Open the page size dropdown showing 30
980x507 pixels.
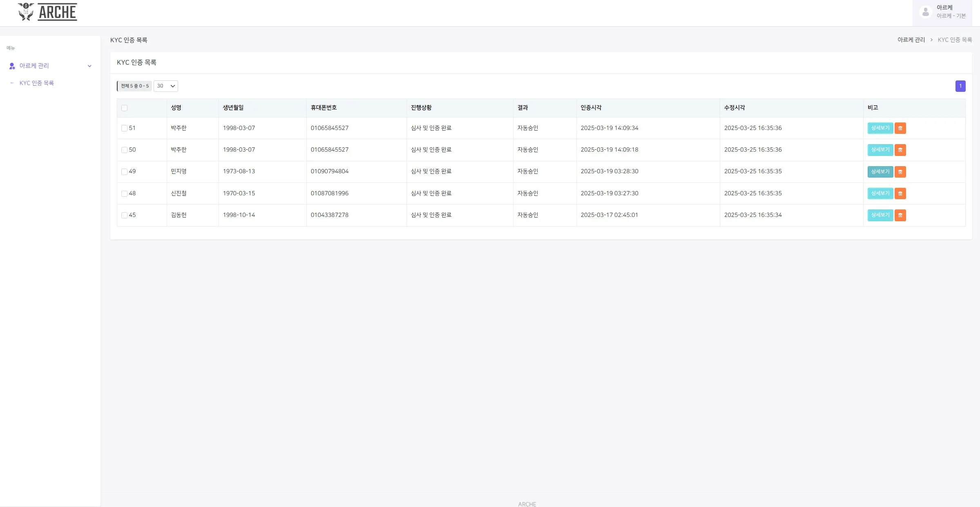(x=165, y=86)
